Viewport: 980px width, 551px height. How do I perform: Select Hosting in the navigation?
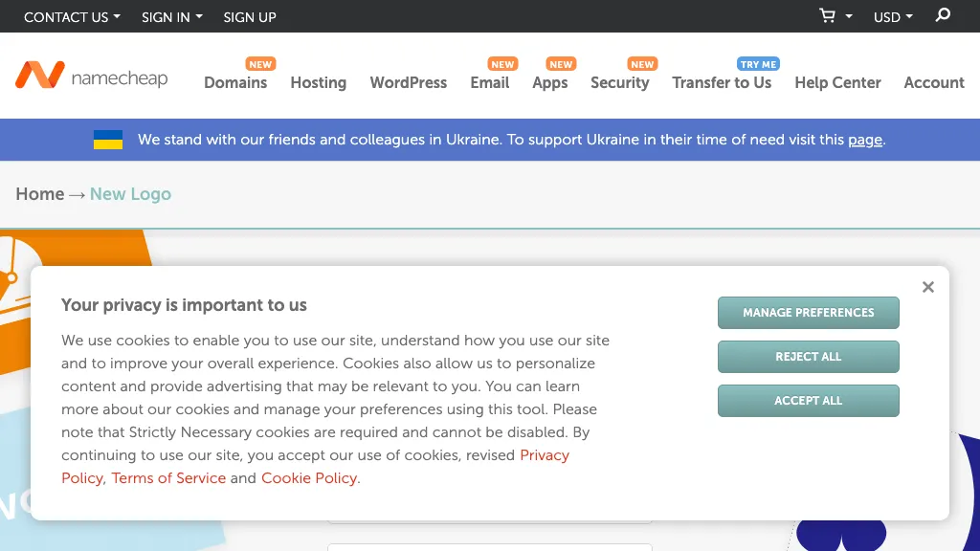point(318,83)
